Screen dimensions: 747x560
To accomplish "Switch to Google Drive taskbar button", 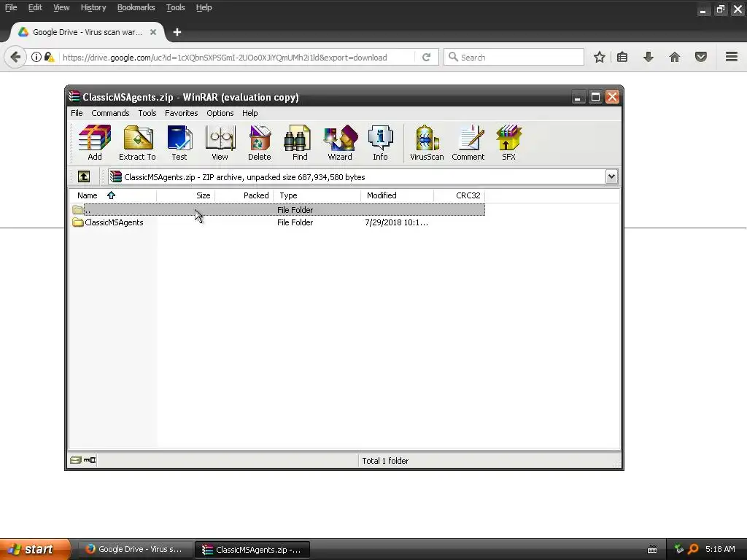I will tap(134, 549).
